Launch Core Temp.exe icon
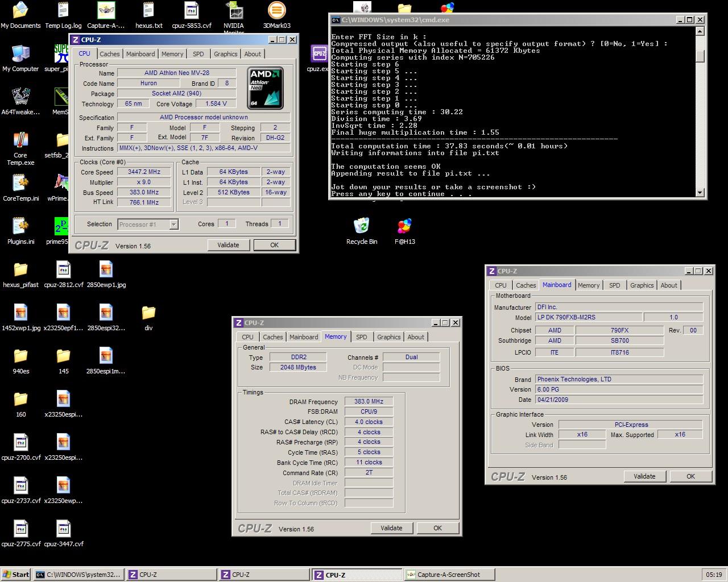728x582 pixels. 20,148
